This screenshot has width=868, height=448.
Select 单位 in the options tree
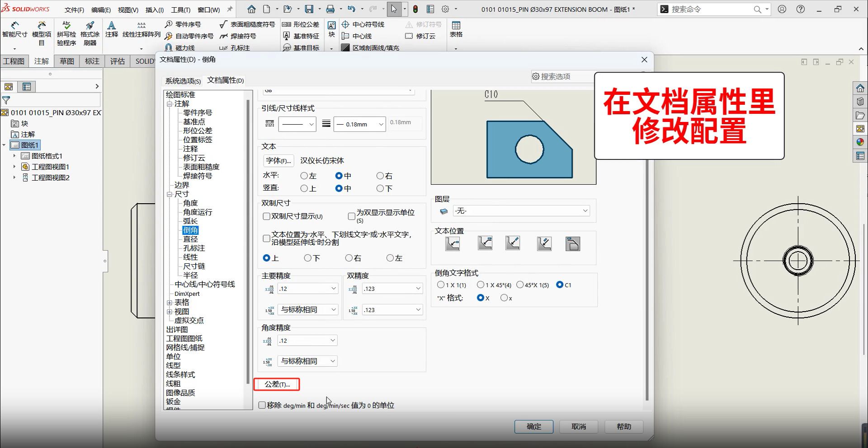click(173, 357)
